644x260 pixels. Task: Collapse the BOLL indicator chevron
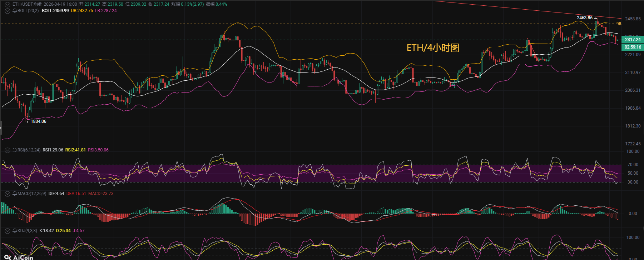[8, 11]
